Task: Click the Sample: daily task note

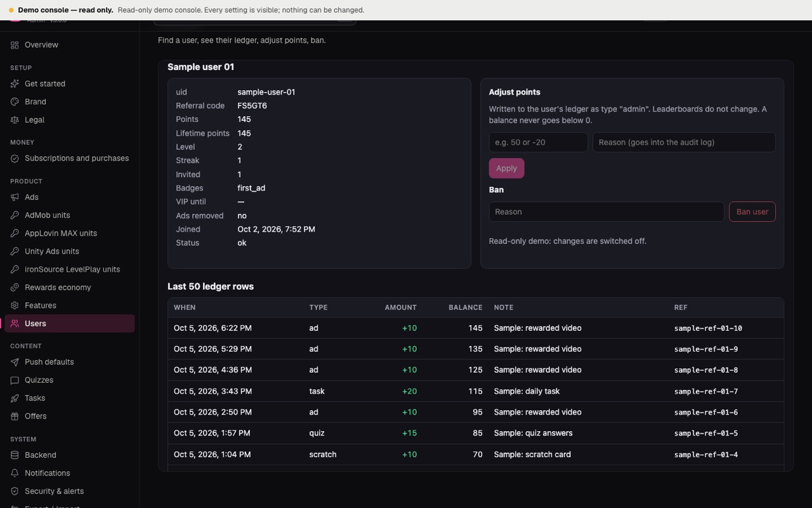Action: tap(527, 392)
